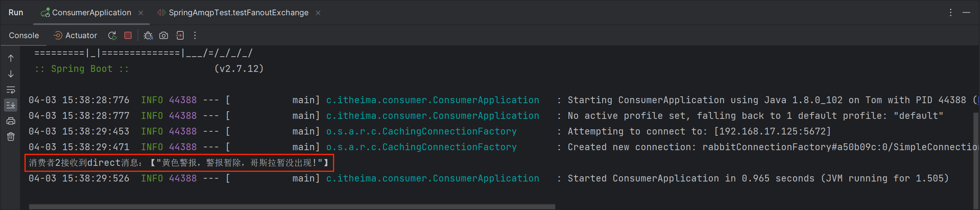Click the horizontal console scrollbar

(x=292, y=207)
